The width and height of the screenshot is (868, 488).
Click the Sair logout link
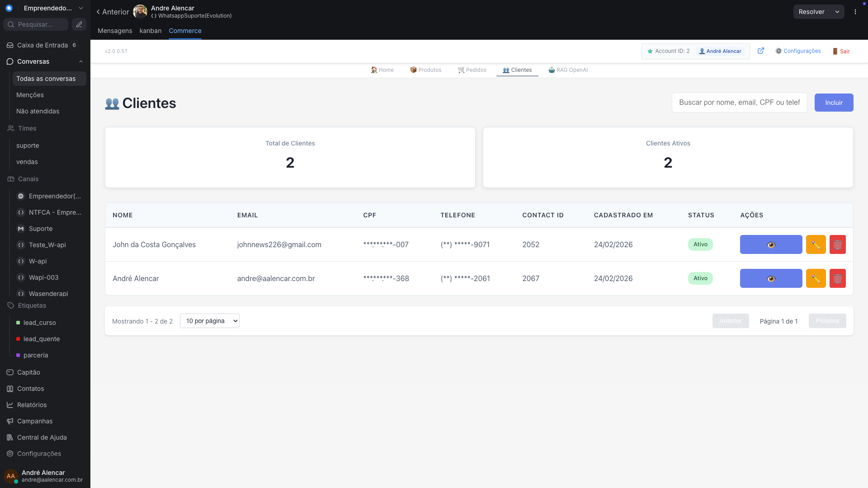841,51
